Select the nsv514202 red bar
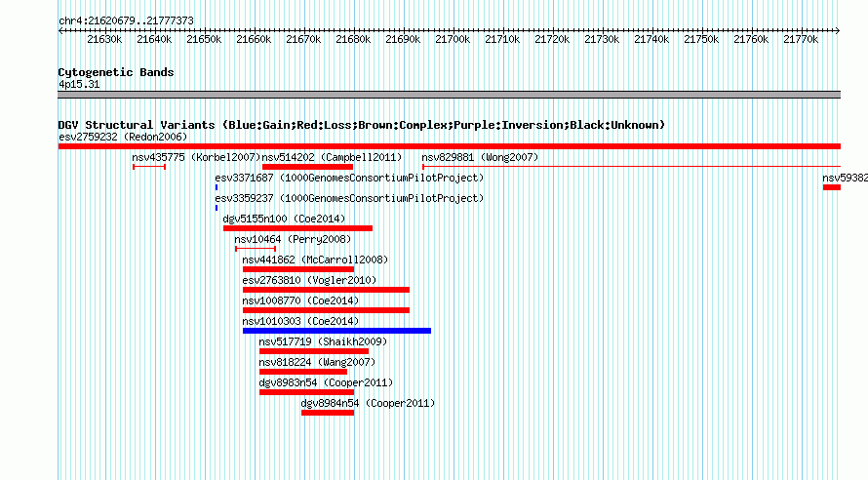868x480 pixels. [x=307, y=167]
